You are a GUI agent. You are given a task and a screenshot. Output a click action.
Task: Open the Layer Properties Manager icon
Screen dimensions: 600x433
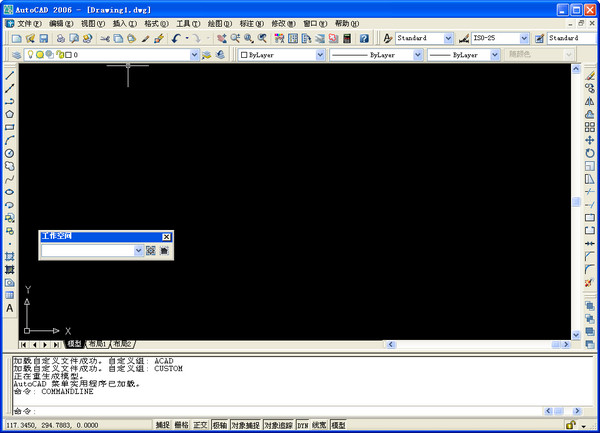click(16, 55)
